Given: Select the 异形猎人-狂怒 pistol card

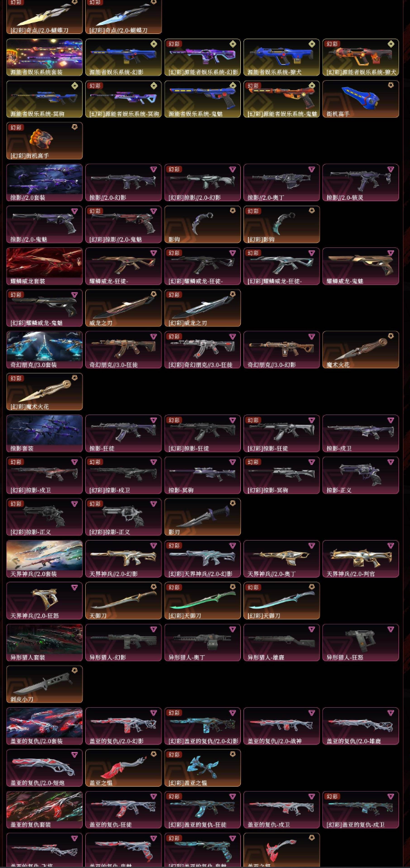Looking at the screenshot, I should [361, 643].
